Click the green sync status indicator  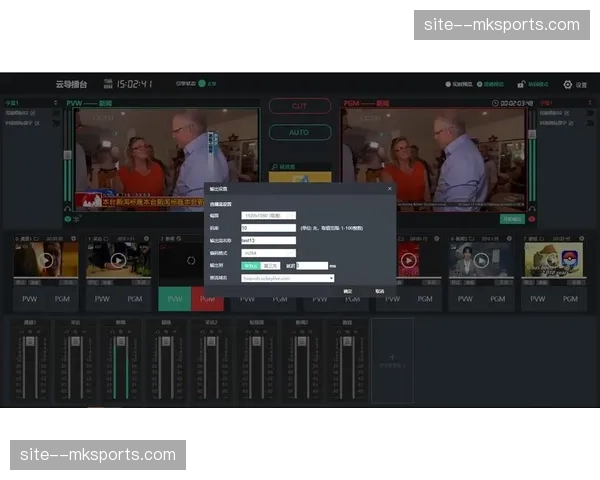pos(201,84)
